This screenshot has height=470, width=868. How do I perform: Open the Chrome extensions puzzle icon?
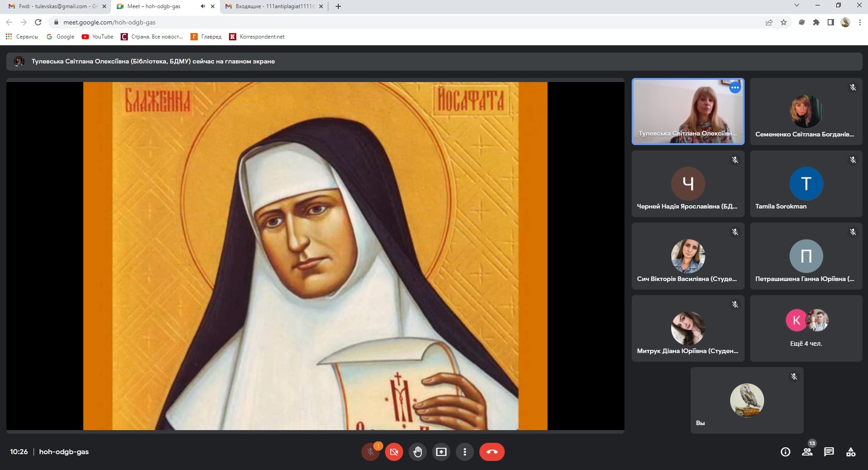[x=816, y=22]
